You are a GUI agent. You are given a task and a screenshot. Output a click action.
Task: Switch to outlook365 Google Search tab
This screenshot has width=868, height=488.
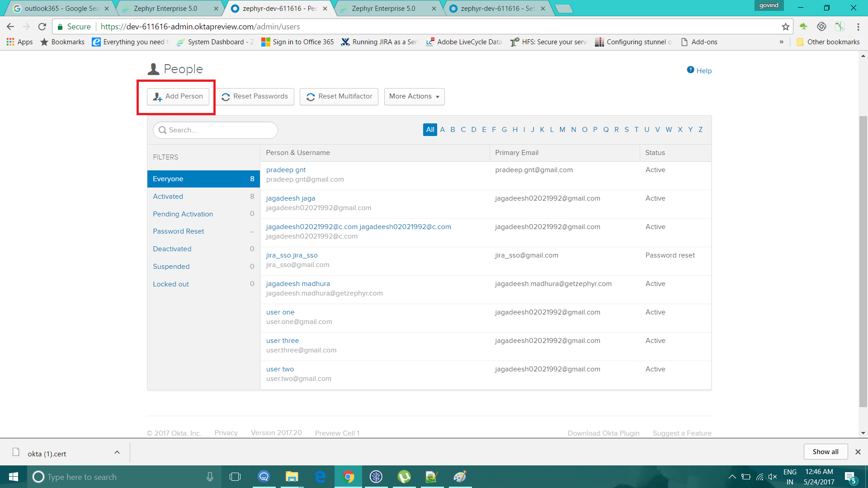pyautogui.click(x=61, y=9)
